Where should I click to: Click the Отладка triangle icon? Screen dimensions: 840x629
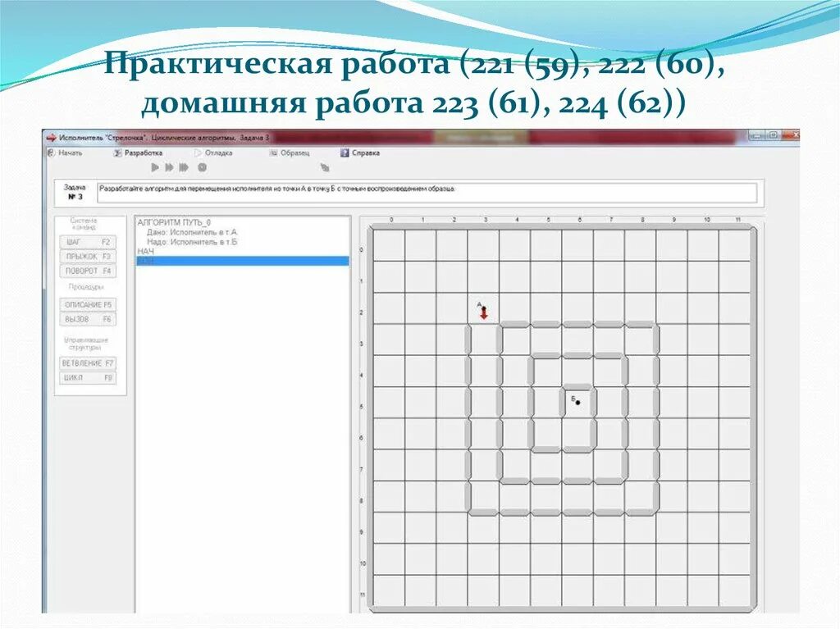coord(198,153)
